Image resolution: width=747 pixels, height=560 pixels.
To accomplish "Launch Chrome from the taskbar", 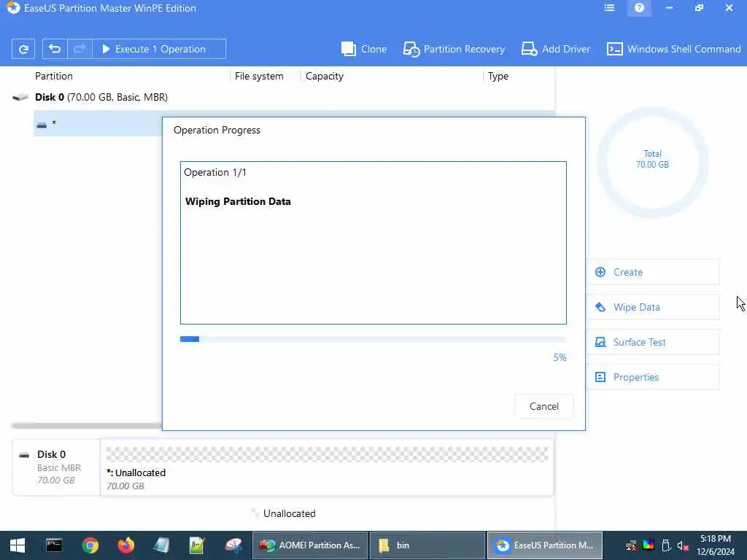I will click(x=90, y=545).
